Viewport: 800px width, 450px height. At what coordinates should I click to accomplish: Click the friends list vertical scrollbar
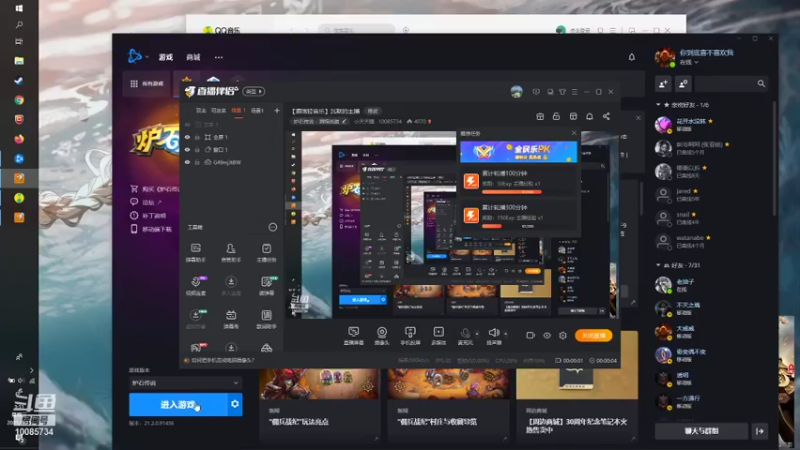[x=774, y=158]
